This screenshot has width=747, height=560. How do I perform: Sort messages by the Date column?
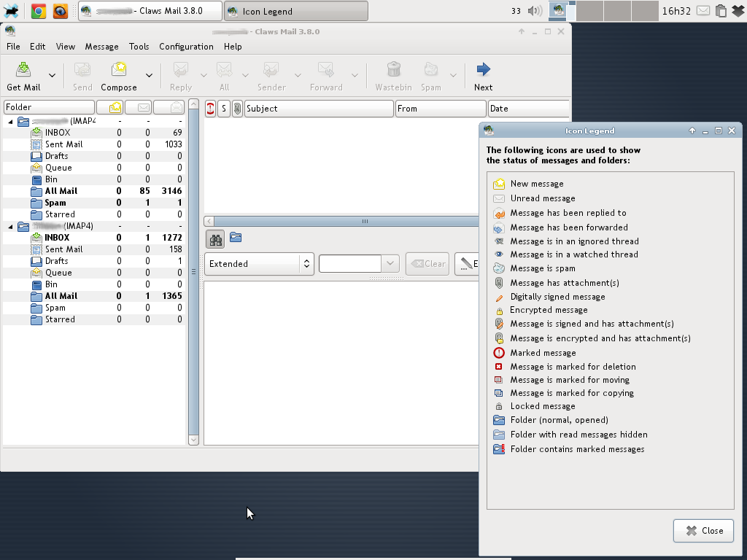tap(528, 109)
